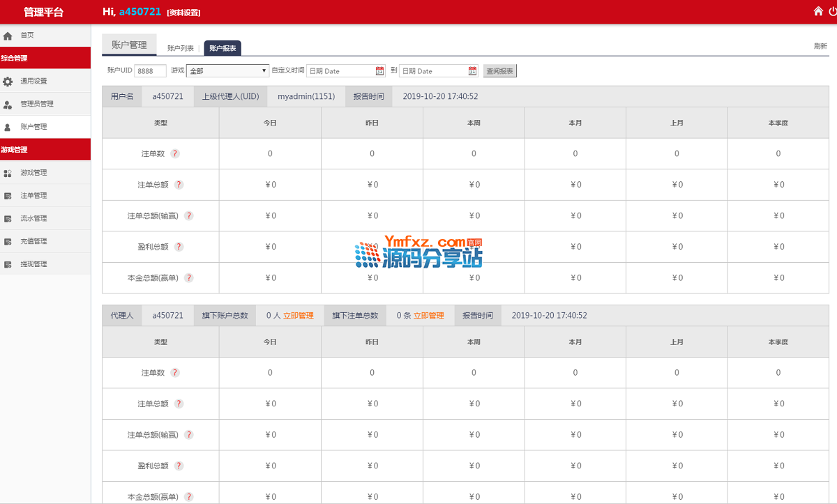Image resolution: width=837 pixels, height=504 pixels.
Task: Focus the 账户UID input field
Action: [150, 71]
